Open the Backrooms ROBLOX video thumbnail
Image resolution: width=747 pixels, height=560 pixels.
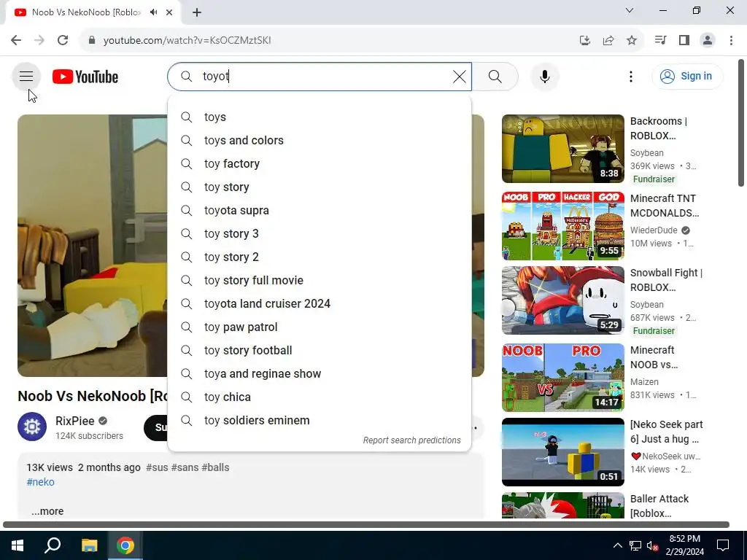pyautogui.click(x=562, y=149)
